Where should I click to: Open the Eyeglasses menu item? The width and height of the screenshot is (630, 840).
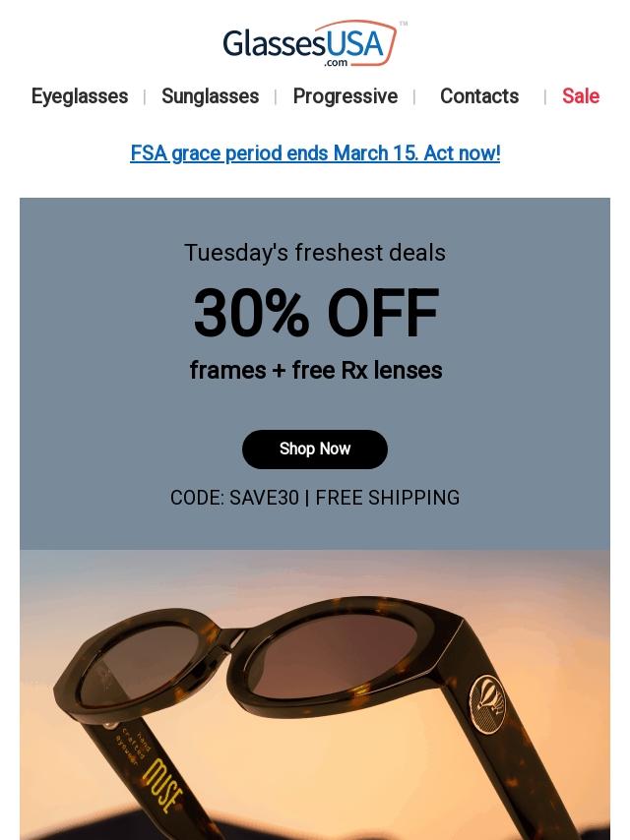tap(80, 96)
